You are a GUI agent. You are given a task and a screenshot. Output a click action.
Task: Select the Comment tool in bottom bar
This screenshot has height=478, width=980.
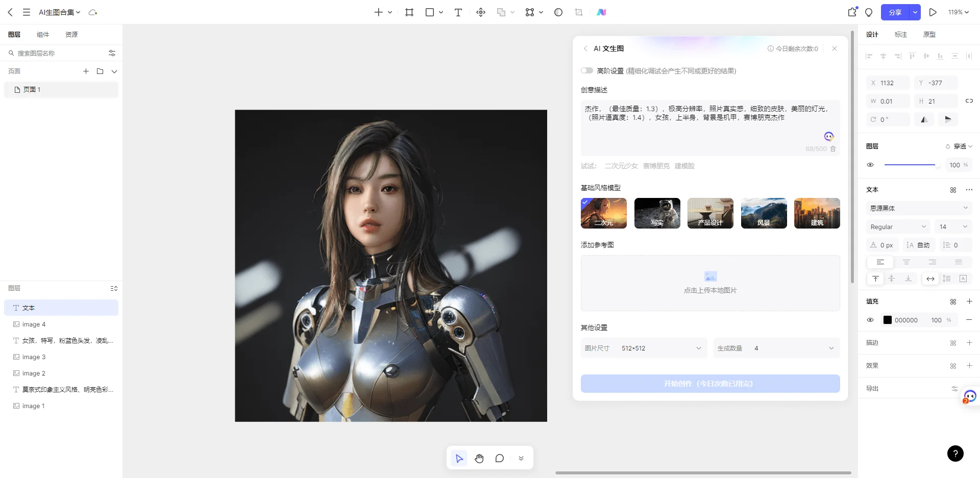click(499, 458)
